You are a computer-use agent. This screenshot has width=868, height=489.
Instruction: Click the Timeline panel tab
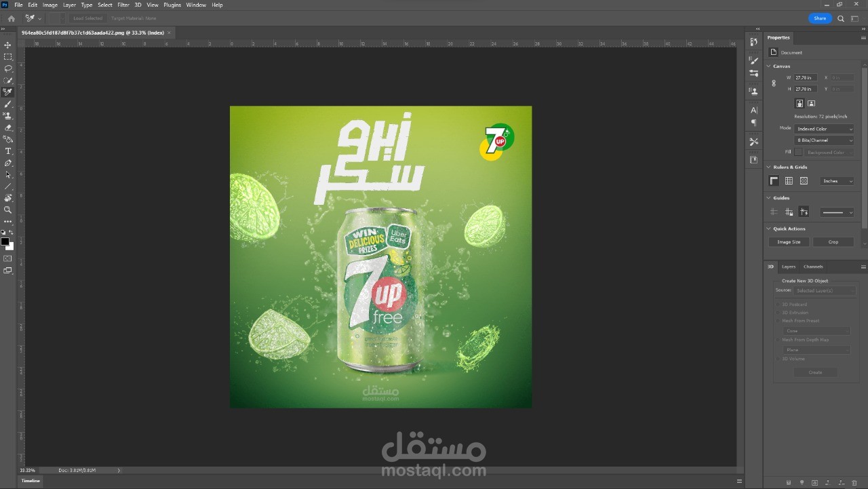[31, 481]
